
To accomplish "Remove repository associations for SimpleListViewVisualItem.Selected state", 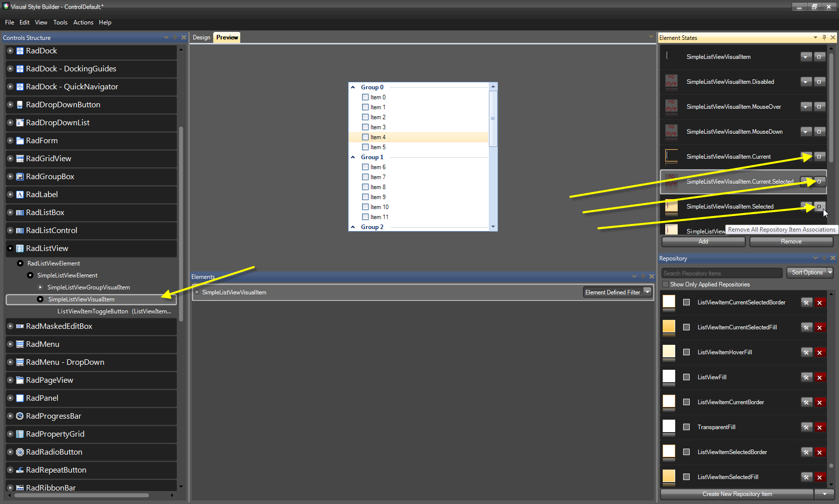I will click(x=820, y=207).
